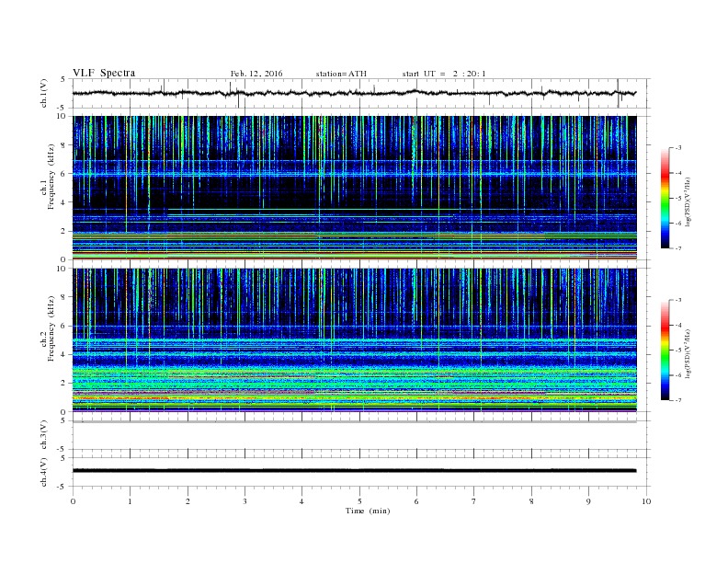This screenshot has width=728, height=563.
Task: Click the ch.1 voltage waveform trace
Action: (x=354, y=93)
